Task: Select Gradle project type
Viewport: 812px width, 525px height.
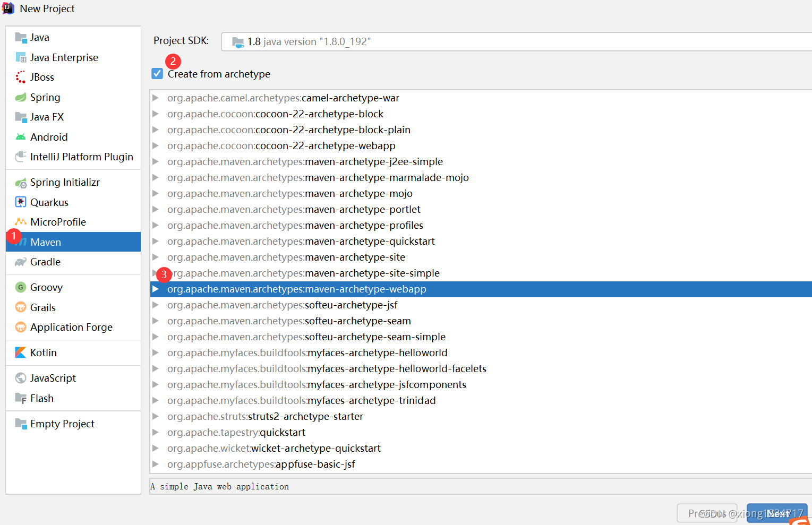Action: [73, 262]
